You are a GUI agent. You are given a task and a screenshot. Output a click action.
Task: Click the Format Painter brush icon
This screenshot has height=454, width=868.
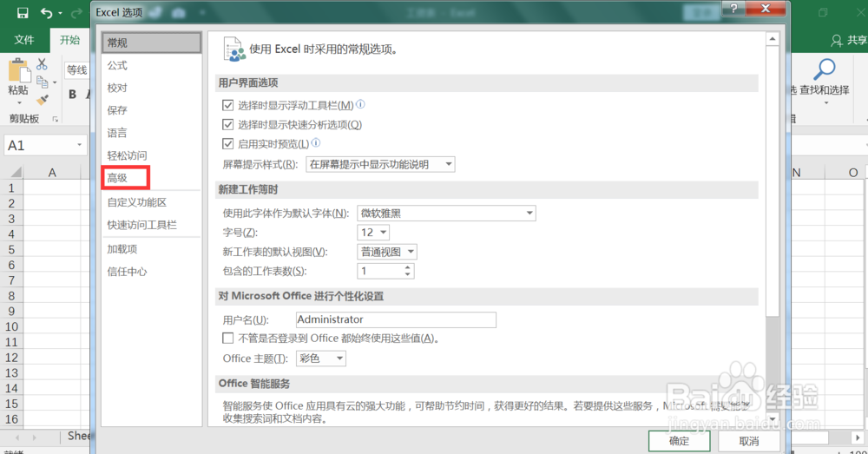(42, 100)
